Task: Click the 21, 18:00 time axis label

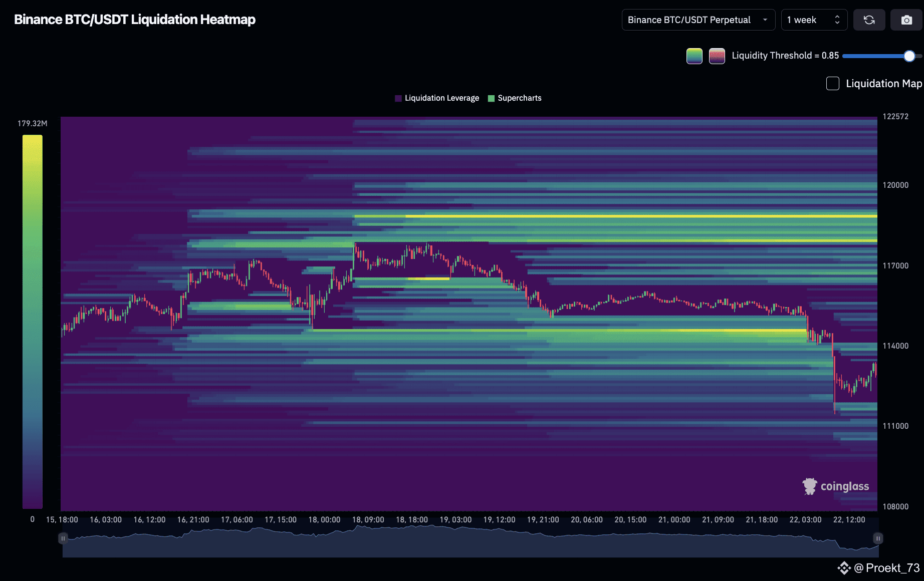Action: (762, 520)
